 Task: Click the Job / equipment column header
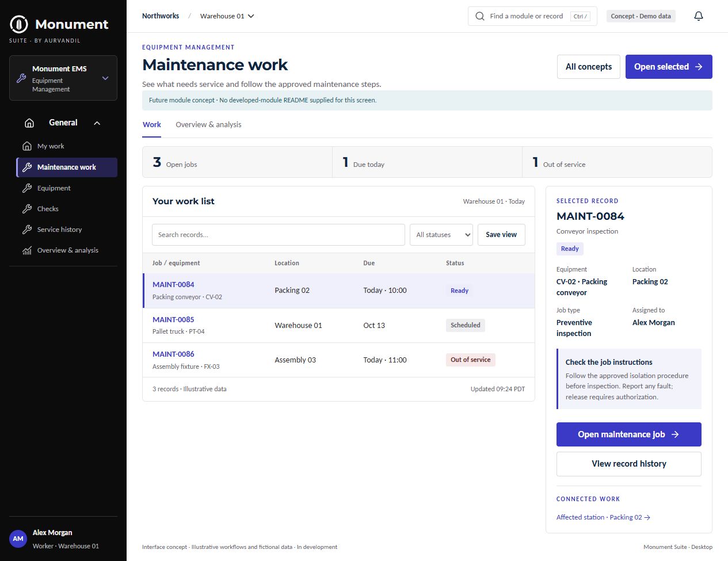click(x=176, y=263)
